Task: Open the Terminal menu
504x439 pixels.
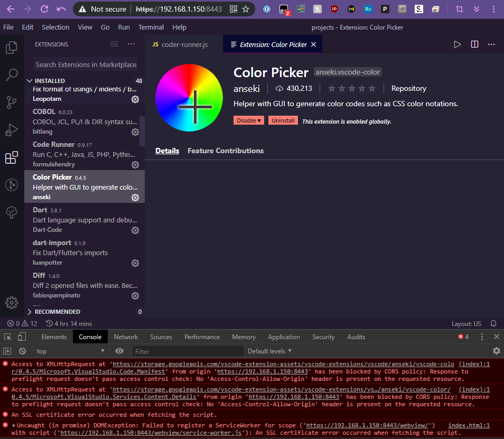Action: pos(151,27)
